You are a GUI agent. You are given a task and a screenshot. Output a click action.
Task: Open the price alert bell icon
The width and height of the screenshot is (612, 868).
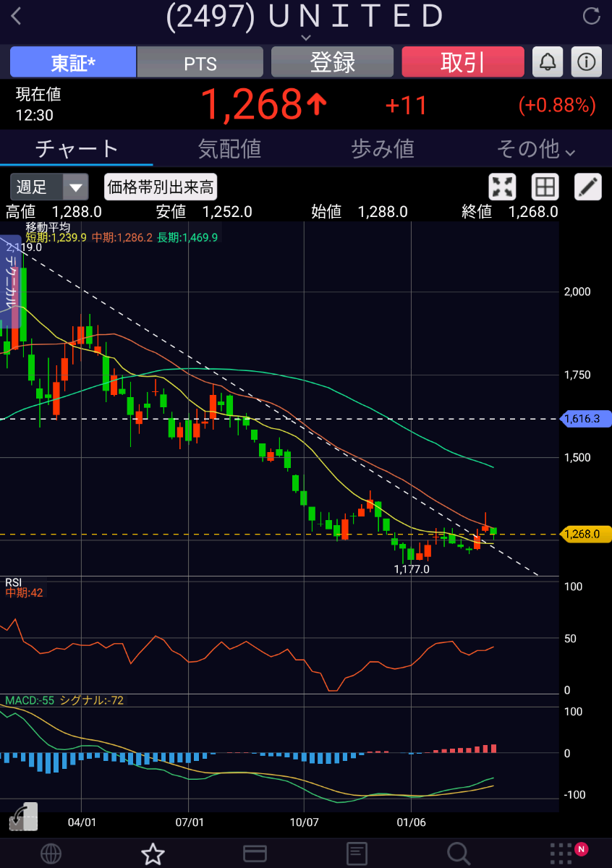pyautogui.click(x=548, y=62)
